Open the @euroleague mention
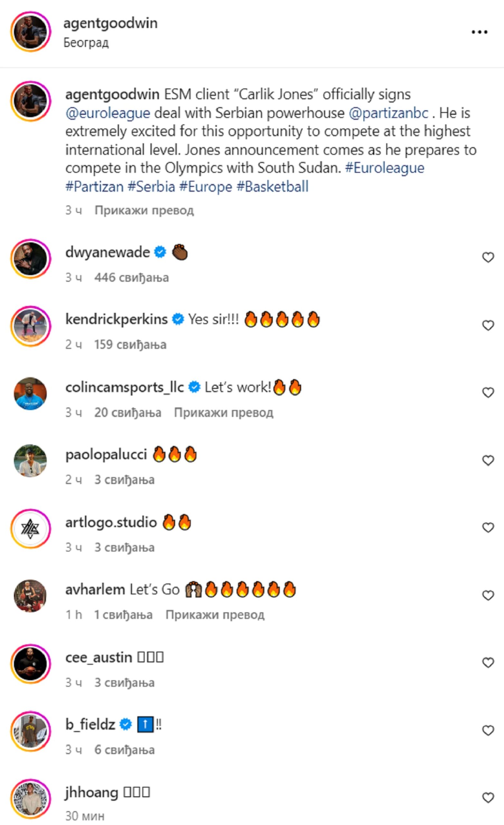This screenshot has height=825, width=504. click(108, 113)
